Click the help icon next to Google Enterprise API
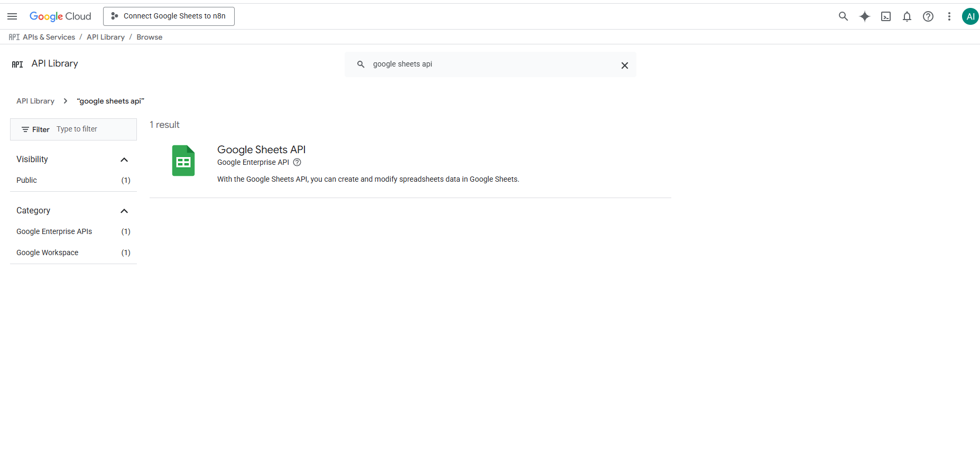This screenshot has width=980, height=449. [297, 162]
